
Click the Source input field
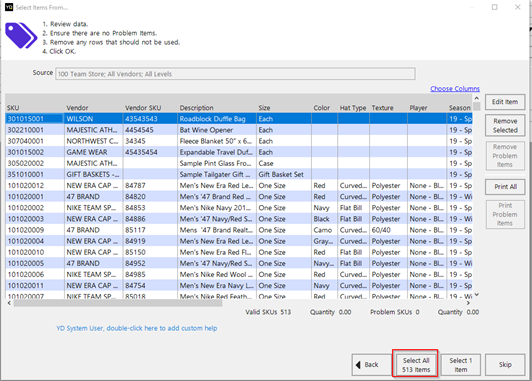click(235, 74)
